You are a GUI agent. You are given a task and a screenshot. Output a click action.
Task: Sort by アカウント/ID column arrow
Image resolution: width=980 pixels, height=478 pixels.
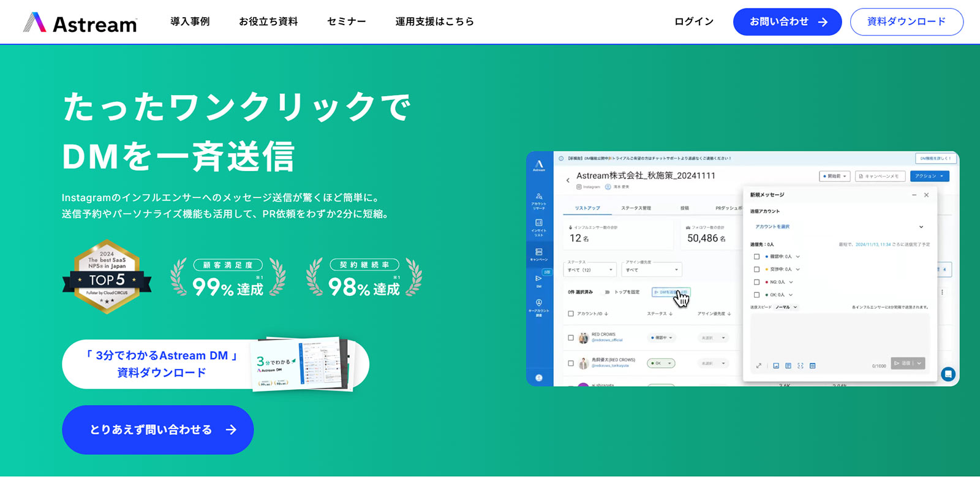pyautogui.click(x=606, y=314)
